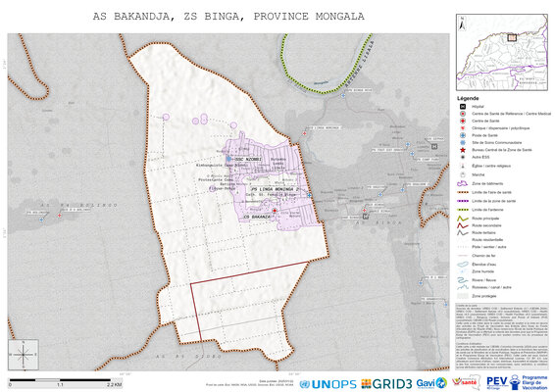Select the Route principale legend line

coord(463,219)
